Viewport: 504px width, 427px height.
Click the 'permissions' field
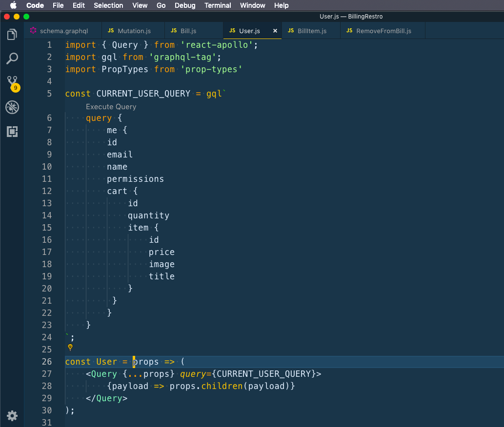(x=135, y=179)
